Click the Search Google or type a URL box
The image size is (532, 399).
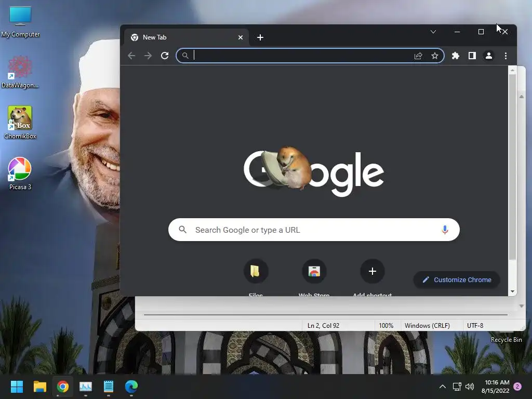tap(314, 230)
